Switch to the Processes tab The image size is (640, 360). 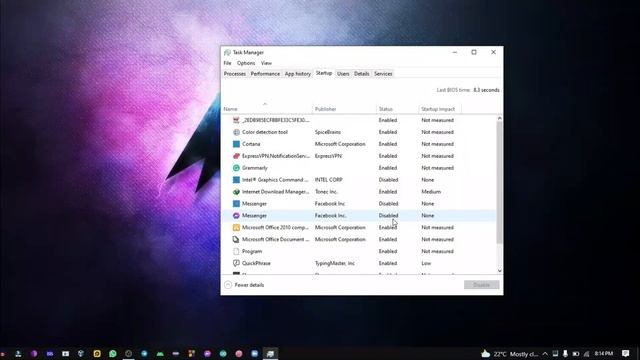point(235,74)
